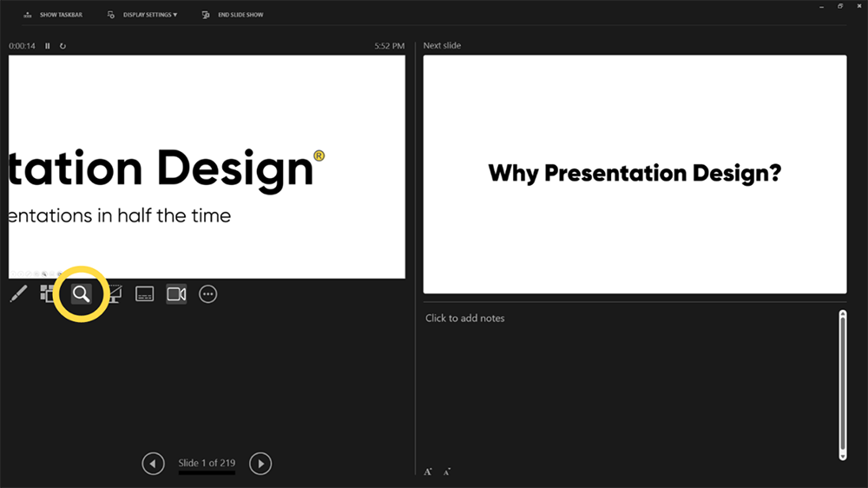Screen dimensions: 868x488
Task: Advance to the next slide
Action: (260, 464)
